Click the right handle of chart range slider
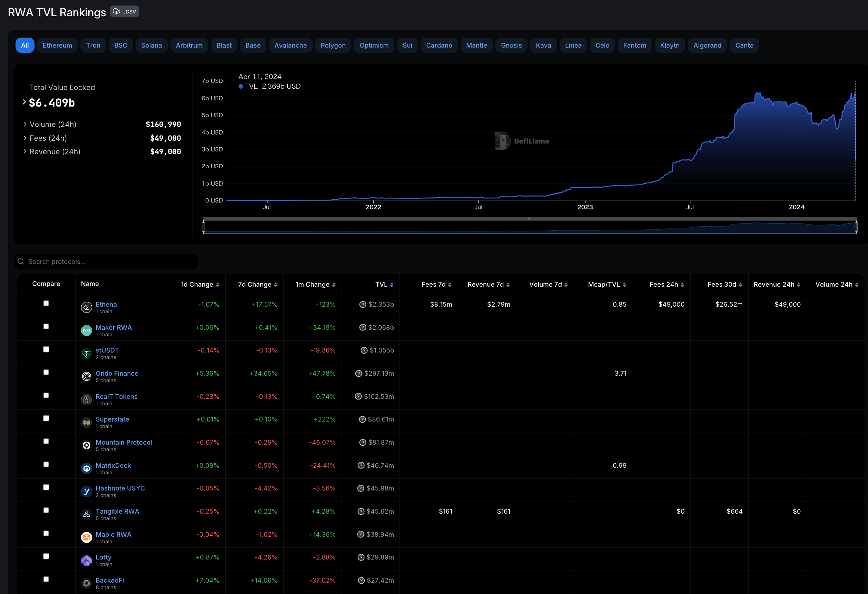Screen dimensions: 868x594 point(856,227)
